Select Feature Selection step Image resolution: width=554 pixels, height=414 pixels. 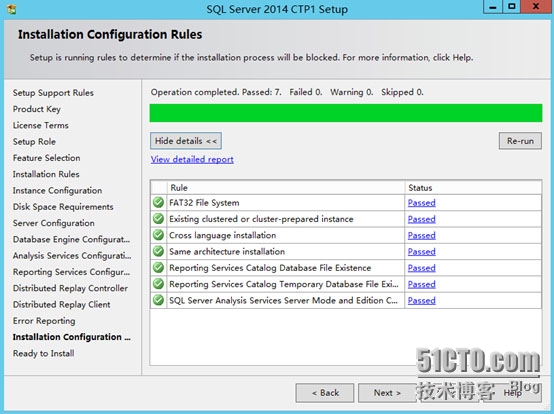[47, 158]
